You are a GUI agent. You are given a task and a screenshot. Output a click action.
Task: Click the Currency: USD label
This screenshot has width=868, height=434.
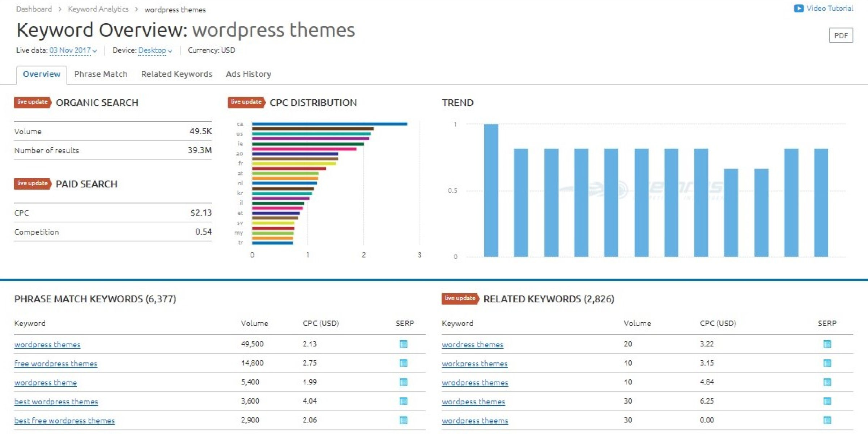click(x=211, y=50)
